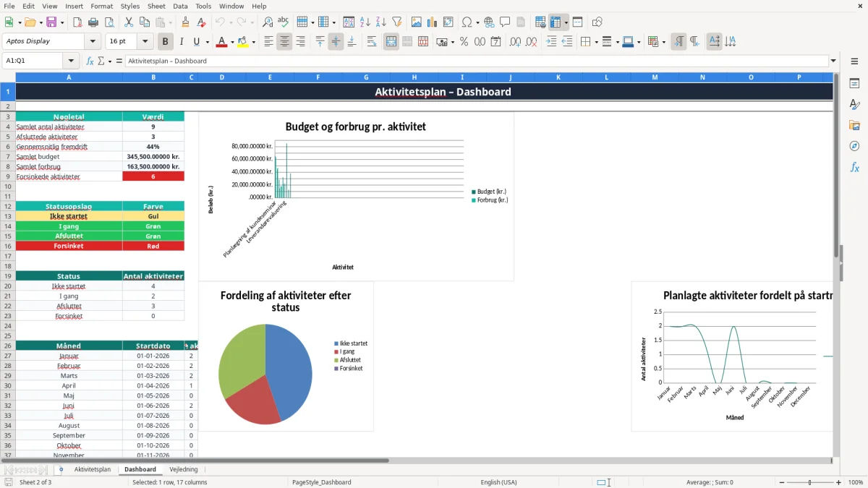The height and width of the screenshot is (488, 868).
Task: Toggle Italic formatting
Action: [x=182, y=42]
